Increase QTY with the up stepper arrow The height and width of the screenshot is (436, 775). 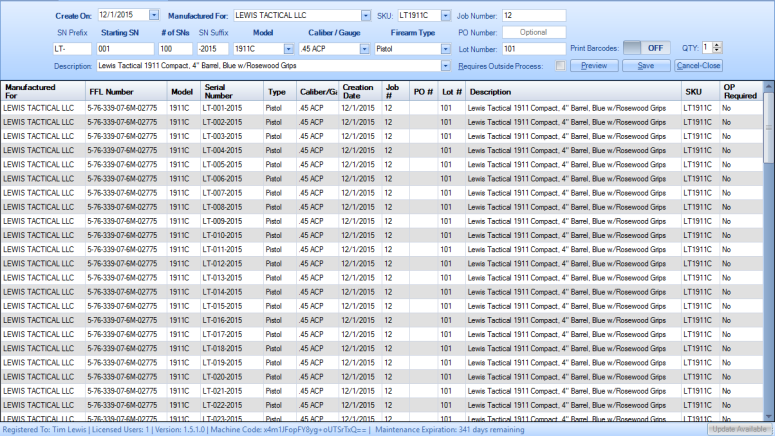tap(717, 45)
